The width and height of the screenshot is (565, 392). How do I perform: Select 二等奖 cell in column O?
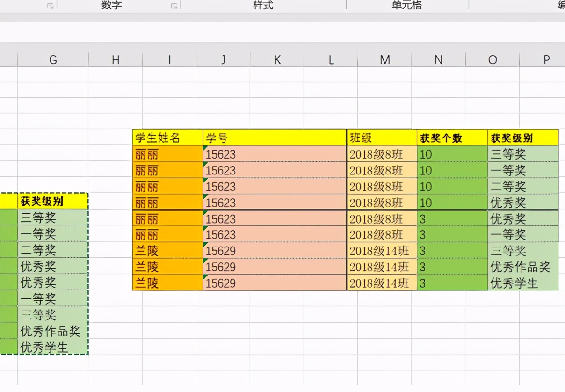coord(523,186)
